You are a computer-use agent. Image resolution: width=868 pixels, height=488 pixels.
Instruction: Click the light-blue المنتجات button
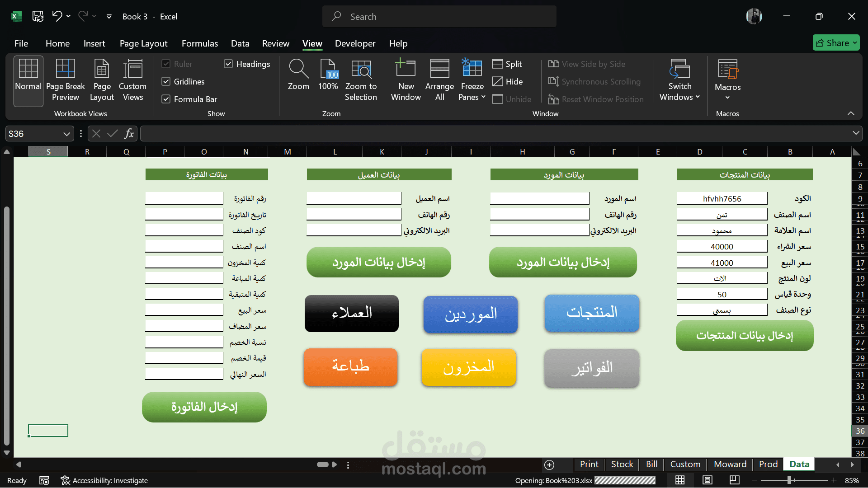(x=592, y=313)
